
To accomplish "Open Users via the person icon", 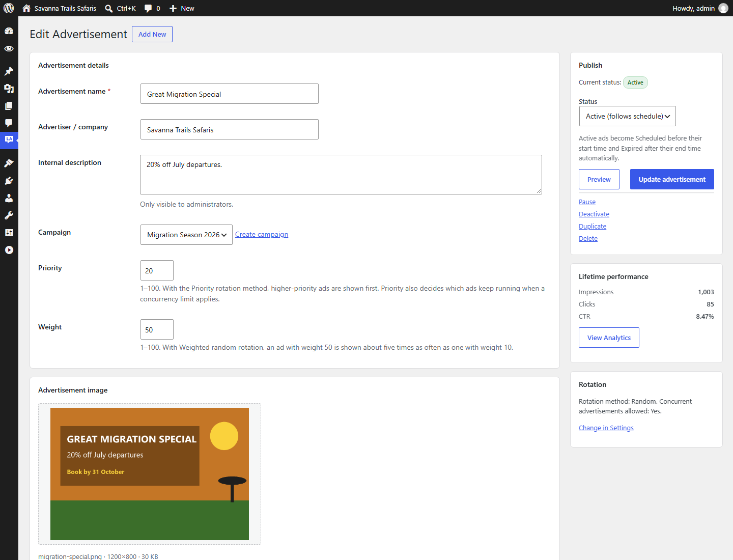I will point(9,198).
